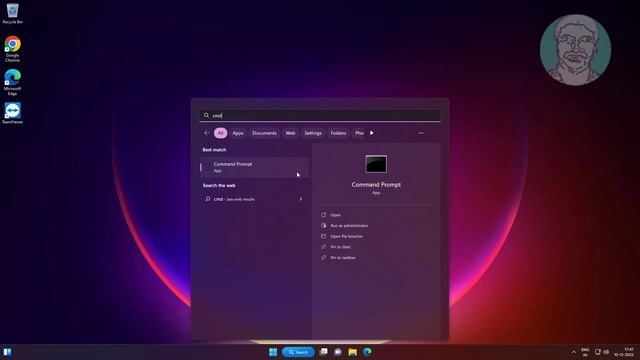640x360 pixels.
Task: Choose Pin to taskbar
Action: (x=343, y=258)
